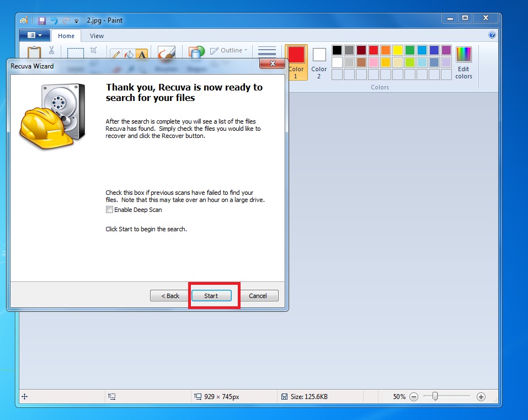Click the Paint app icon in title bar
528x420 pixels.
pyautogui.click(x=24, y=20)
